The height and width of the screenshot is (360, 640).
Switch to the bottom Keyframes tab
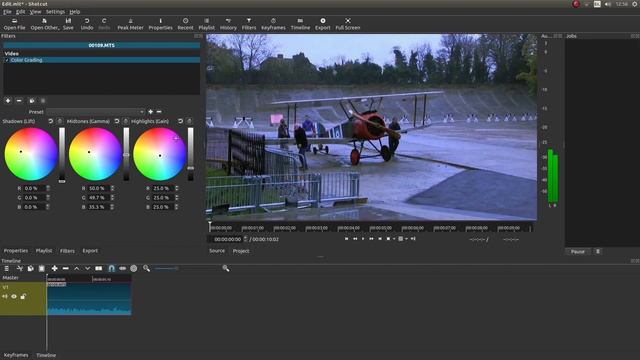[x=16, y=355]
